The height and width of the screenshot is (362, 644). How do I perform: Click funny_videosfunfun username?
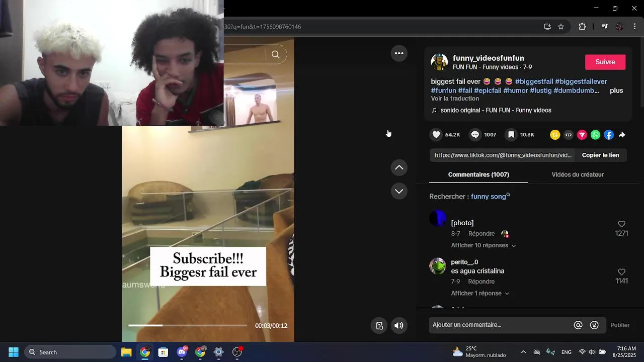[x=488, y=58]
